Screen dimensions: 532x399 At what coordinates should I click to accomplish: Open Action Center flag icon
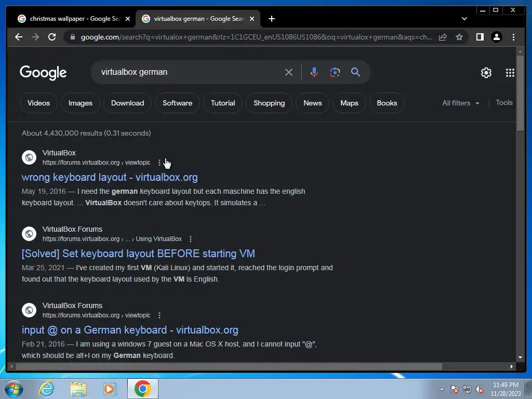coord(455,389)
